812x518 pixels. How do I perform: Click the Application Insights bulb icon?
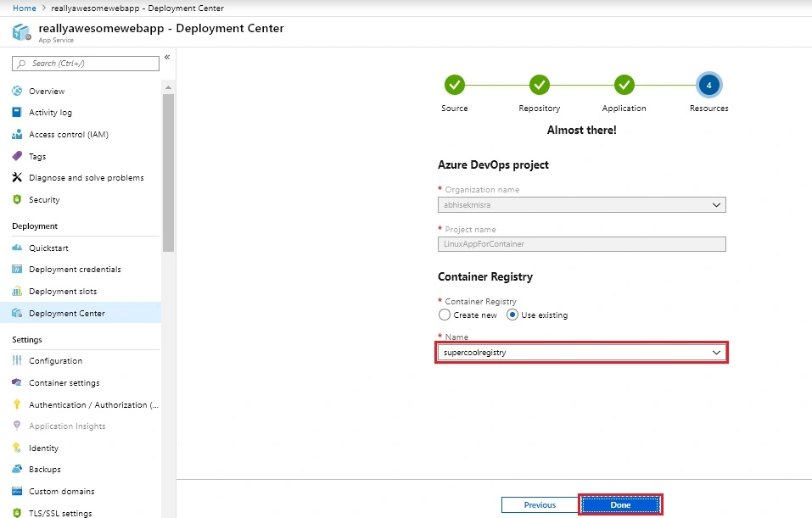point(17,426)
